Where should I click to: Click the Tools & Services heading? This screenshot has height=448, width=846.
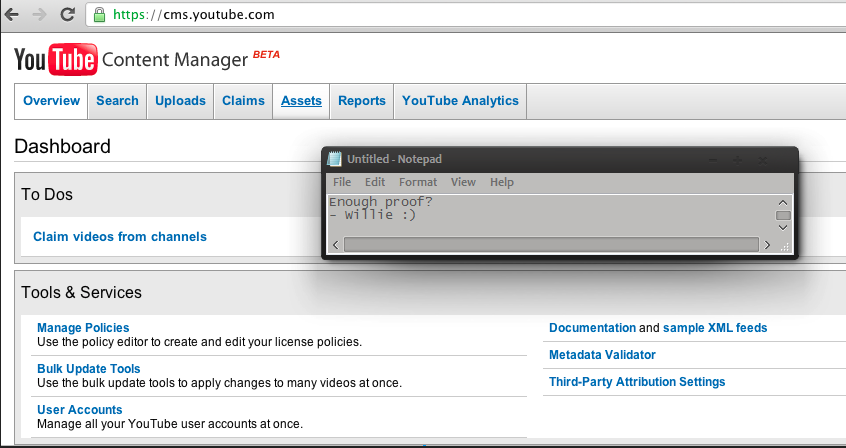81,292
